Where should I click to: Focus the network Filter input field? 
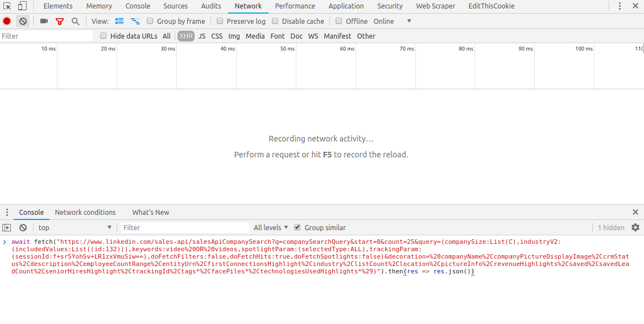tap(47, 36)
